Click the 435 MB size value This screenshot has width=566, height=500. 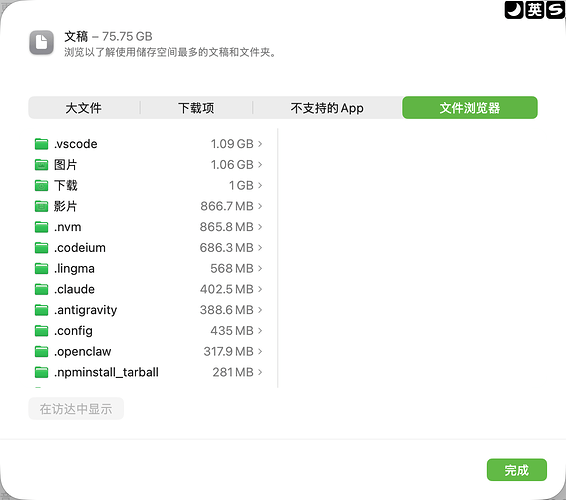tap(232, 331)
